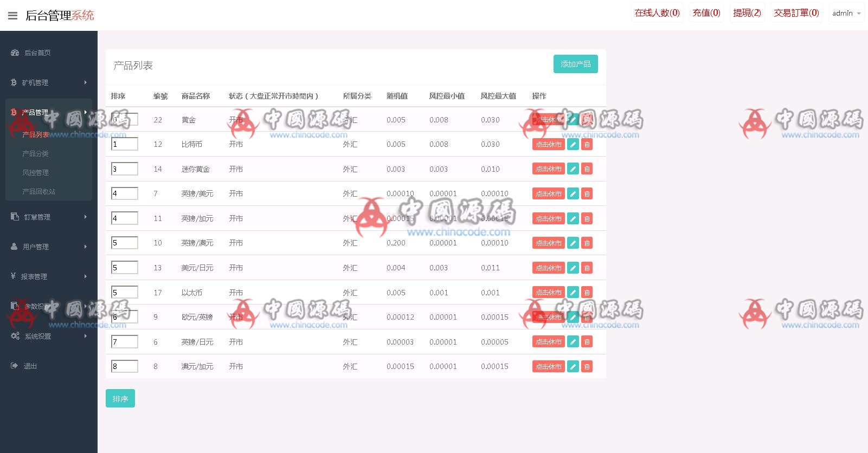This screenshot has width=868, height=453.
Task: Delete the 英镑/美元 row trash icon
Action: pyautogui.click(x=587, y=193)
